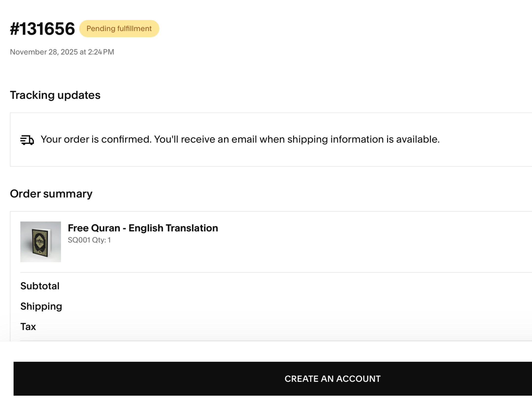Select the SQ001 SKU code

(x=79, y=240)
